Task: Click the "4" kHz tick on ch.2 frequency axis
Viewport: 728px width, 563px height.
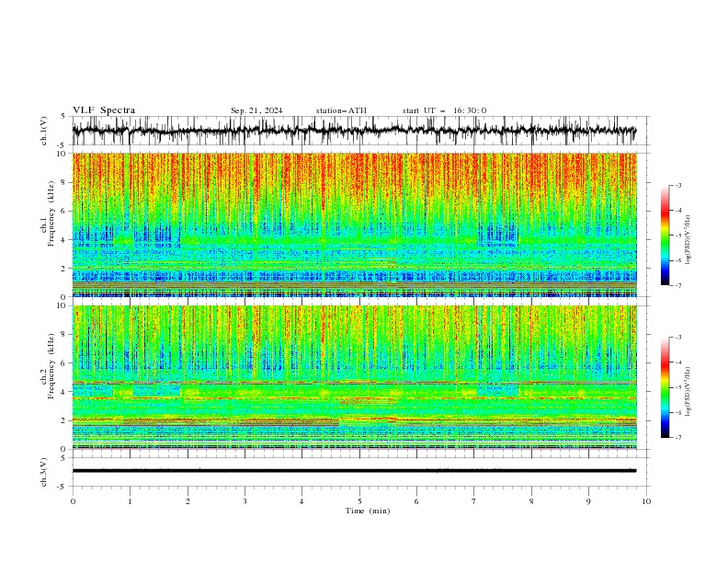Action: click(x=63, y=392)
